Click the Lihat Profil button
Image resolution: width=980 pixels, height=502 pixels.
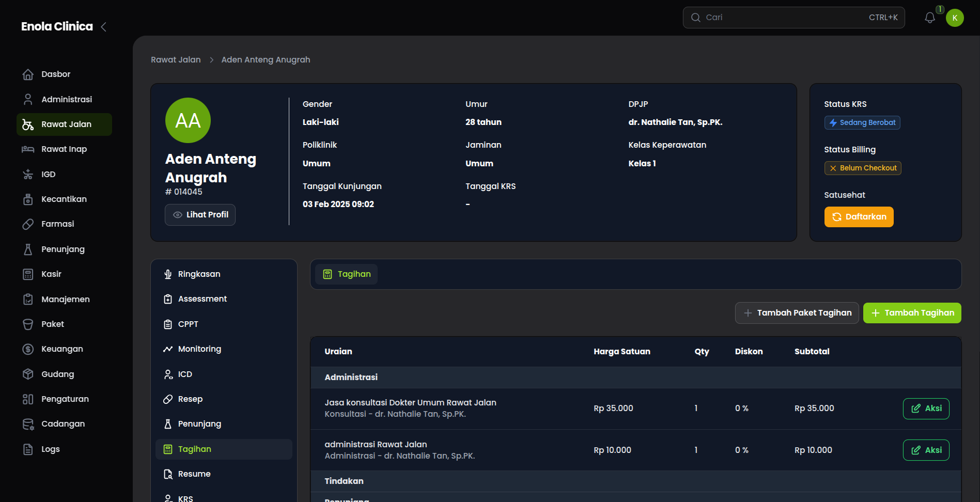[199, 214]
